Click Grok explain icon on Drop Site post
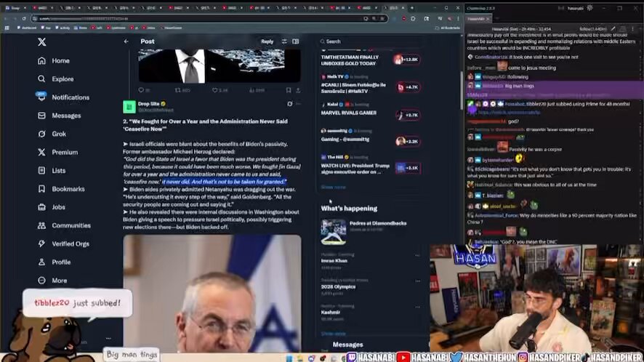Screen dimensions: 644x362 click(289, 104)
